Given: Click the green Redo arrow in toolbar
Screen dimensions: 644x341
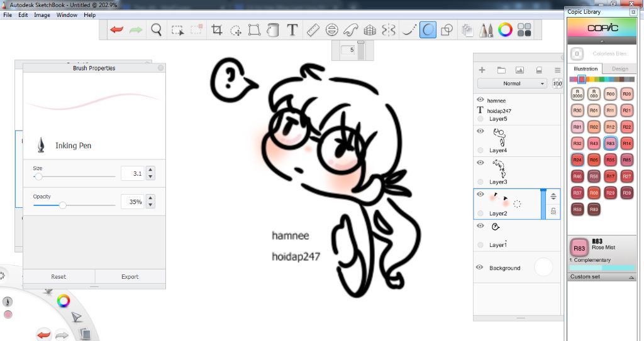Looking at the screenshot, I should point(136,30).
